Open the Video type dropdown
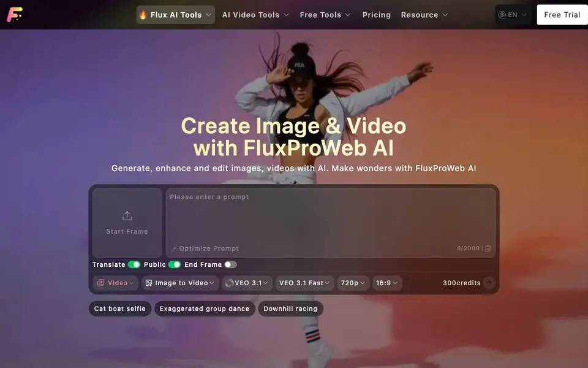The height and width of the screenshot is (368, 588). click(116, 283)
